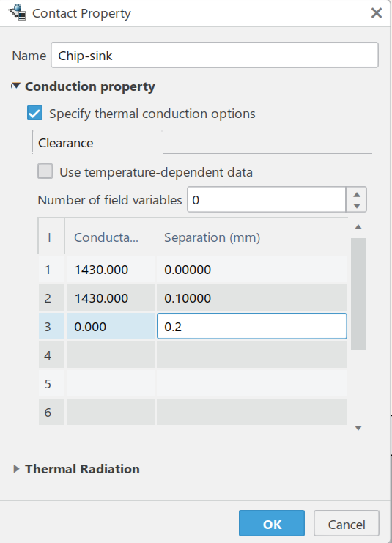
Task: Click the Number of field variables box
Action: click(266, 199)
